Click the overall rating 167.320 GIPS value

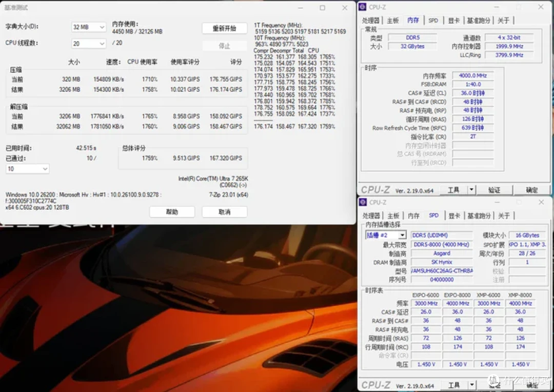(226, 158)
